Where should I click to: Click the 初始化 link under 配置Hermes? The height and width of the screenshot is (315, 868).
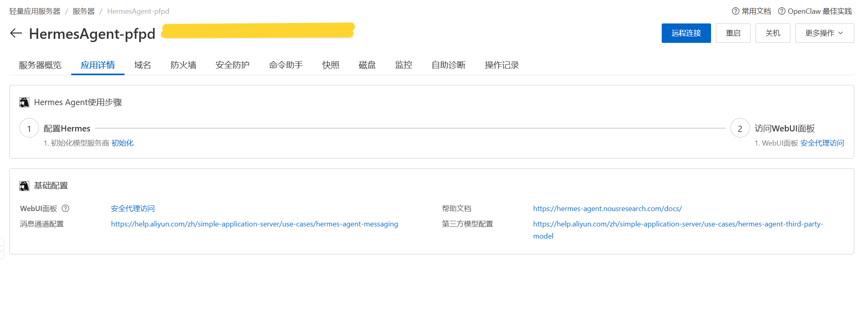tap(123, 143)
